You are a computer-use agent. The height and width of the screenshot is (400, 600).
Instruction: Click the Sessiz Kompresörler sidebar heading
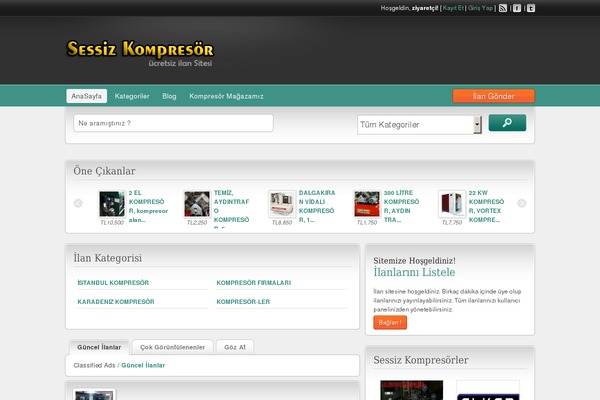(x=421, y=360)
